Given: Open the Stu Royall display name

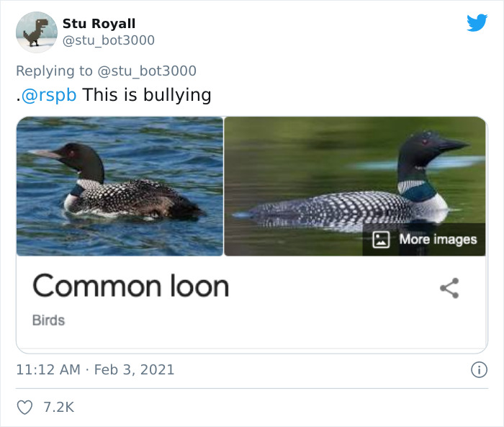Looking at the screenshot, I should [99, 24].
